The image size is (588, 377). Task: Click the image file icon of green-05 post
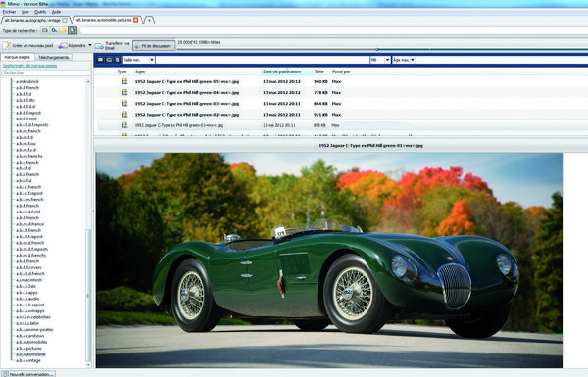124,81
